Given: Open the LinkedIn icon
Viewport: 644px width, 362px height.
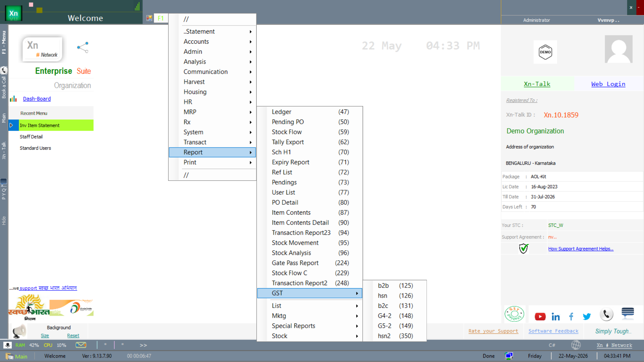Looking at the screenshot, I should pos(555,316).
